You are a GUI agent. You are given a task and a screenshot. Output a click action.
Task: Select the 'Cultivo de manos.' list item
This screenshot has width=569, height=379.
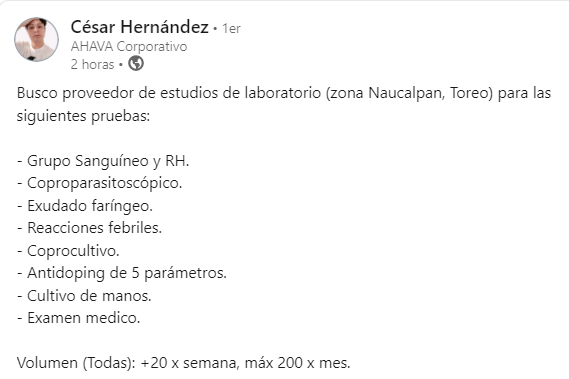(84, 296)
